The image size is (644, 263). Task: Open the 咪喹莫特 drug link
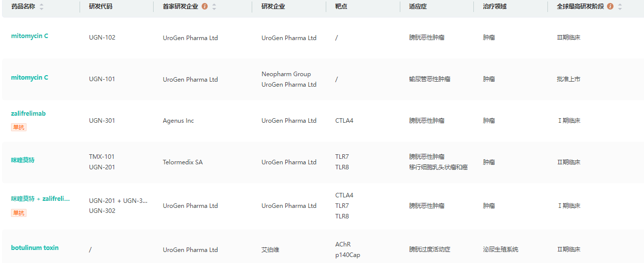(23, 160)
